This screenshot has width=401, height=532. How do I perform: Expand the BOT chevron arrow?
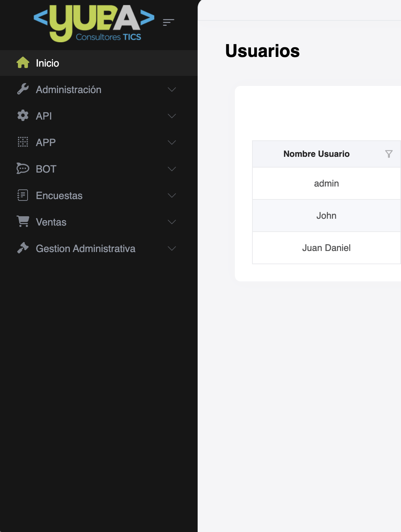click(x=172, y=169)
